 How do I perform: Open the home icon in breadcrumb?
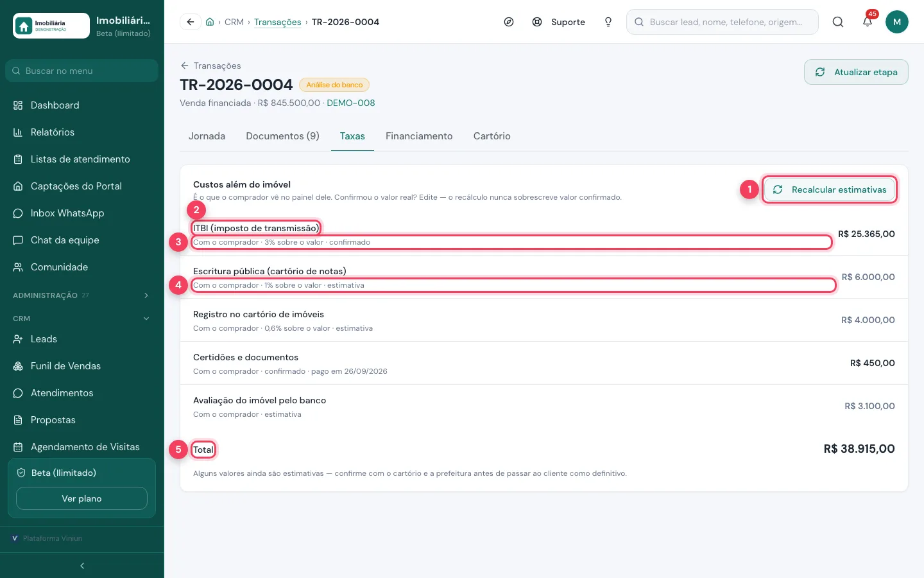[210, 22]
